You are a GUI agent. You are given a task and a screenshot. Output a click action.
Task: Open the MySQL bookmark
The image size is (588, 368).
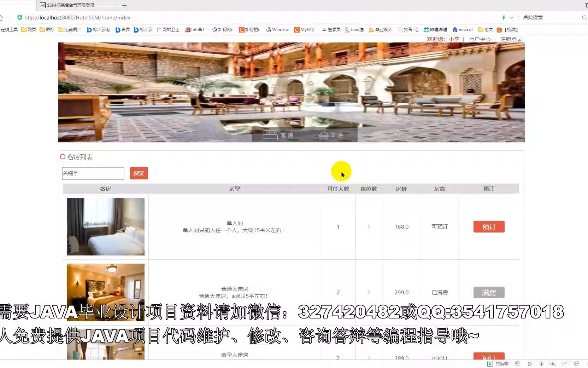[304, 30]
